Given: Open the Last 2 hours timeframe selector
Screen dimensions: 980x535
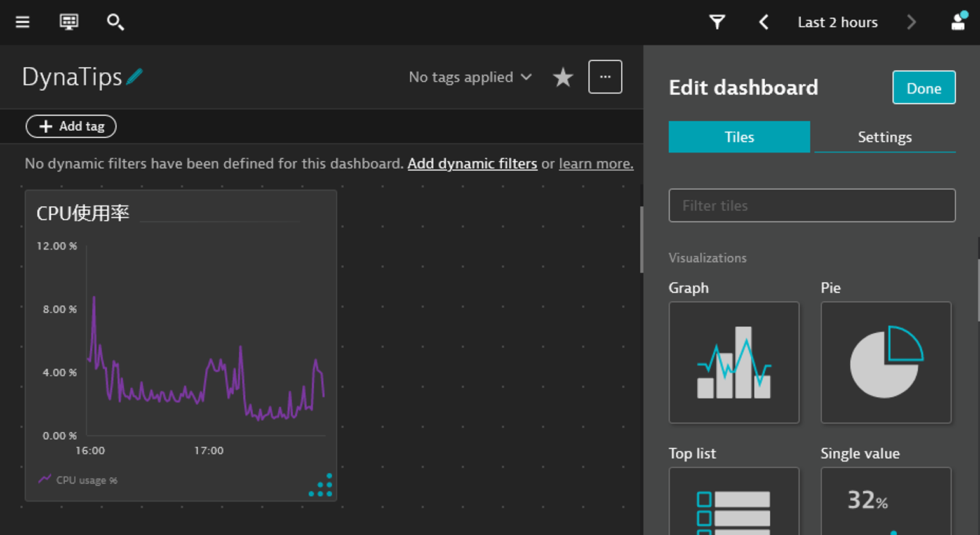Looking at the screenshot, I should pos(837,22).
